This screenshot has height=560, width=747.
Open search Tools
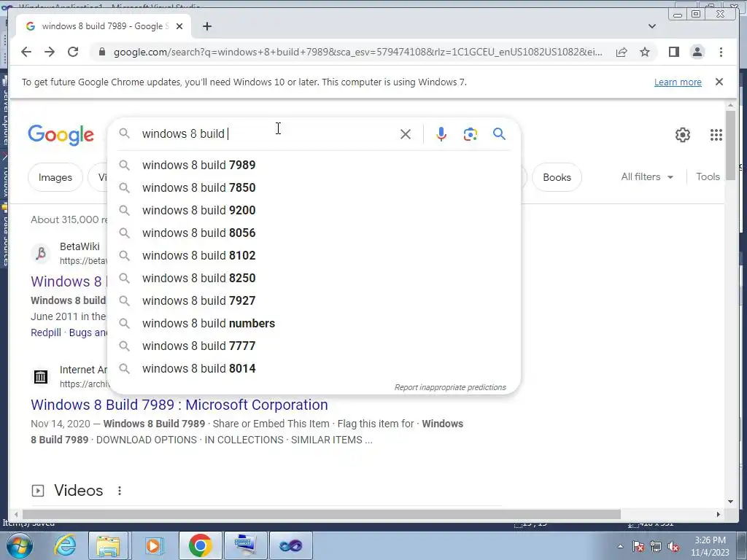tap(708, 176)
